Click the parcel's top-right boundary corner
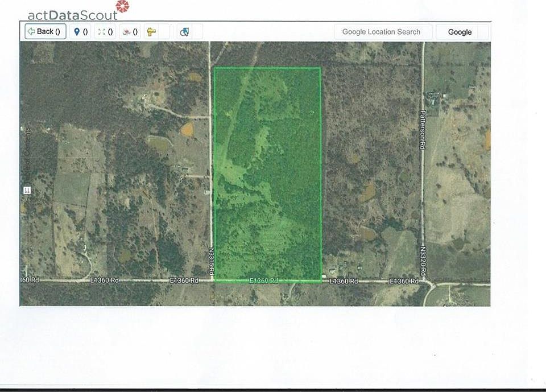 click(x=320, y=68)
